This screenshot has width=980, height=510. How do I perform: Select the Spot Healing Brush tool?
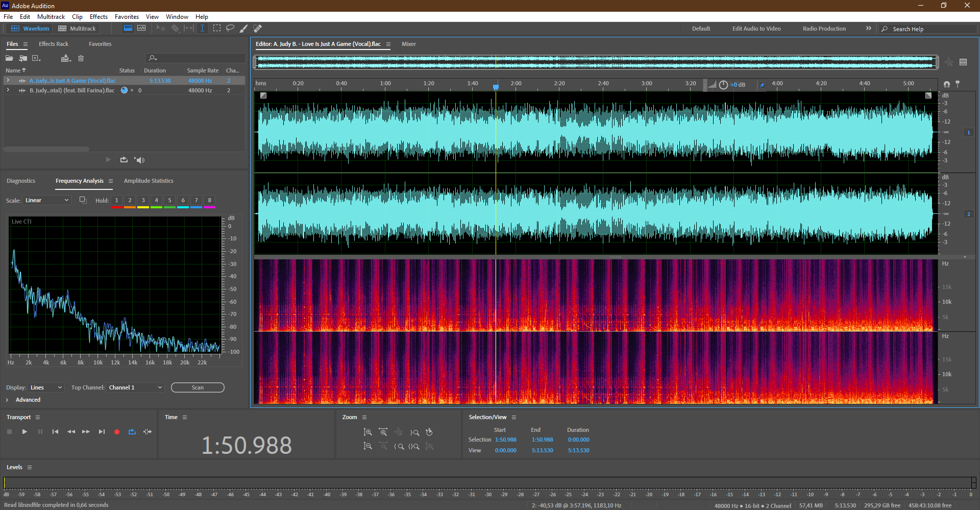258,29
